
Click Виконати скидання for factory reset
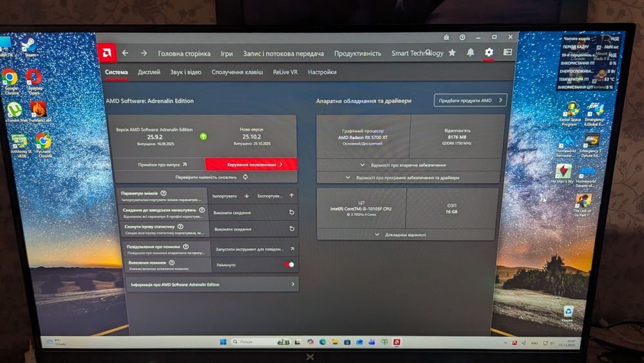tap(253, 213)
